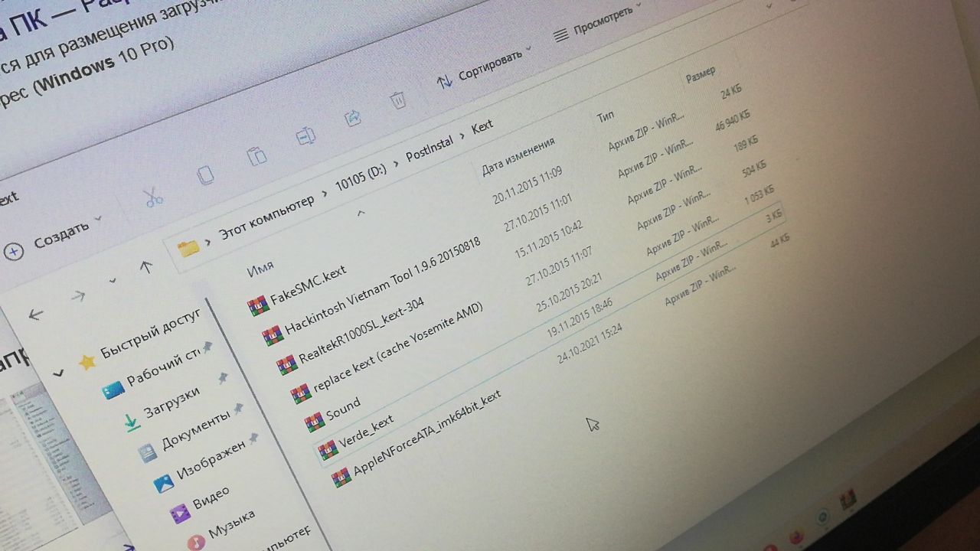The width and height of the screenshot is (980, 551).
Task: Click the orange browser icon on taskbar
Action: (x=795, y=536)
